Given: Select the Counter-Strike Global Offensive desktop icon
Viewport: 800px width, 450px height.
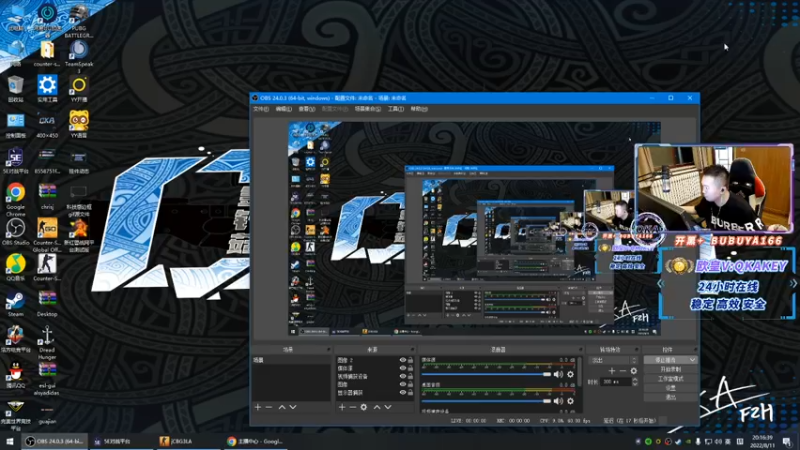Looking at the screenshot, I should [47, 235].
